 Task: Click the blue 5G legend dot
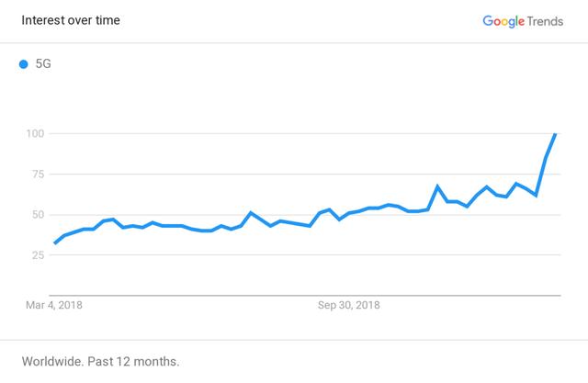[x=23, y=64]
